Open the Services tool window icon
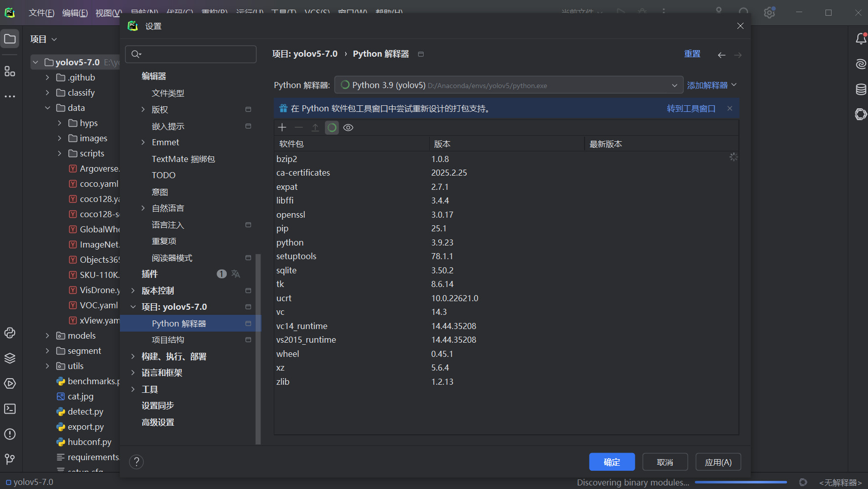The image size is (868, 489). 10,383
